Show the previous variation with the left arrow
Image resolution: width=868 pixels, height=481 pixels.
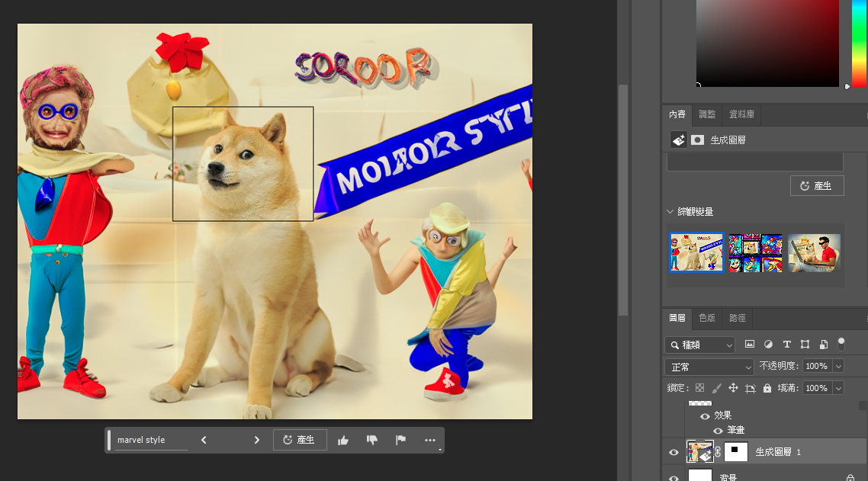click(x=204, y=440)
